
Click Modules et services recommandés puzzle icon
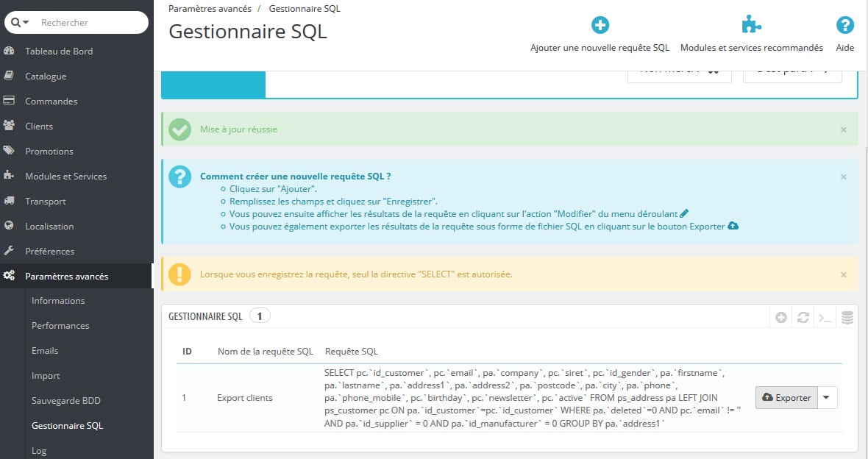pyautogui.click(x=751, y=25)
